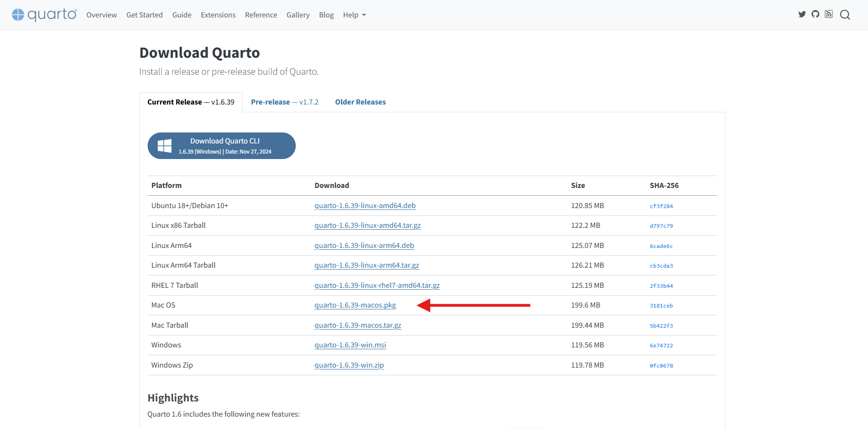The width and height of the screenshot is (868, 429).
Task: Open the Quarto Twitter page icon
Action: [x=802, y=14]
